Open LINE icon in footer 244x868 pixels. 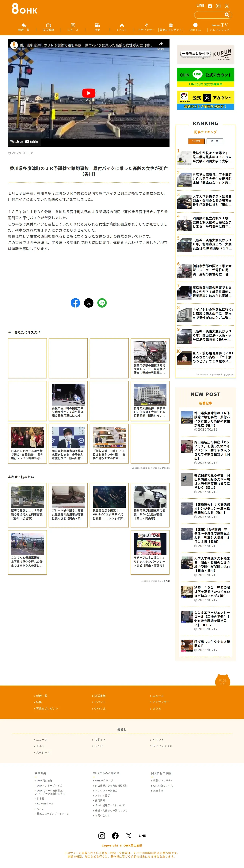[142, 836]
